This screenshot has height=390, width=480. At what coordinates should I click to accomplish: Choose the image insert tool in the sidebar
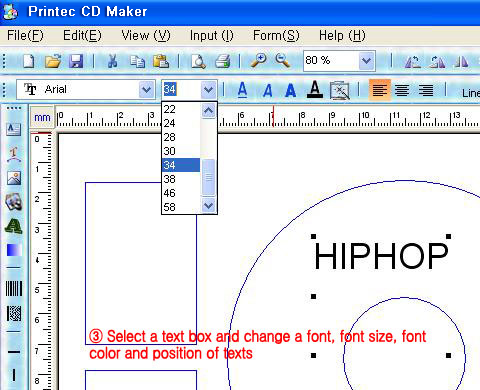(14, 178)
